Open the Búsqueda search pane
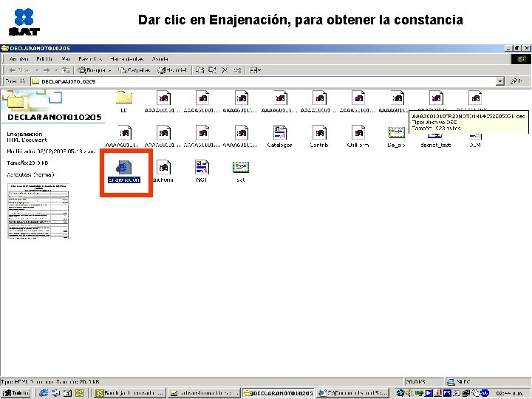This screenshot has width=532, height=399. coord(95,70)
